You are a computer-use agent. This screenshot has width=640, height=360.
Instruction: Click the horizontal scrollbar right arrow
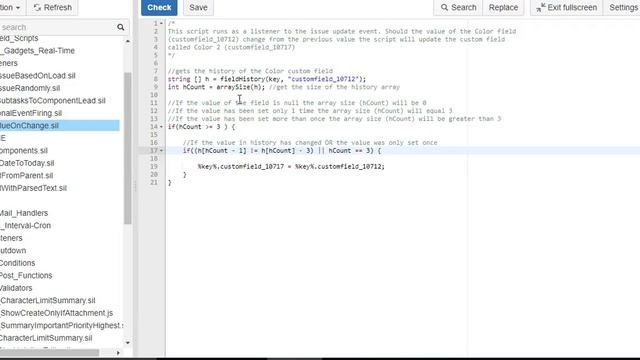click(118, 353)
